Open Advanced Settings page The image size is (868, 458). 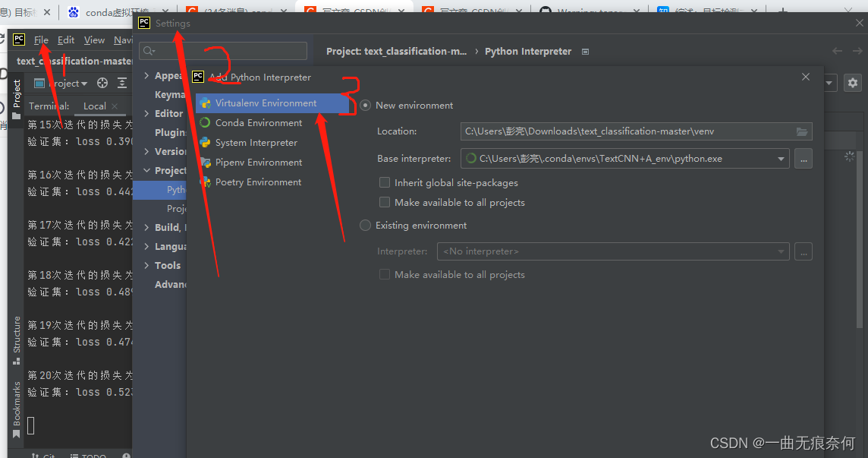[170, 285]
